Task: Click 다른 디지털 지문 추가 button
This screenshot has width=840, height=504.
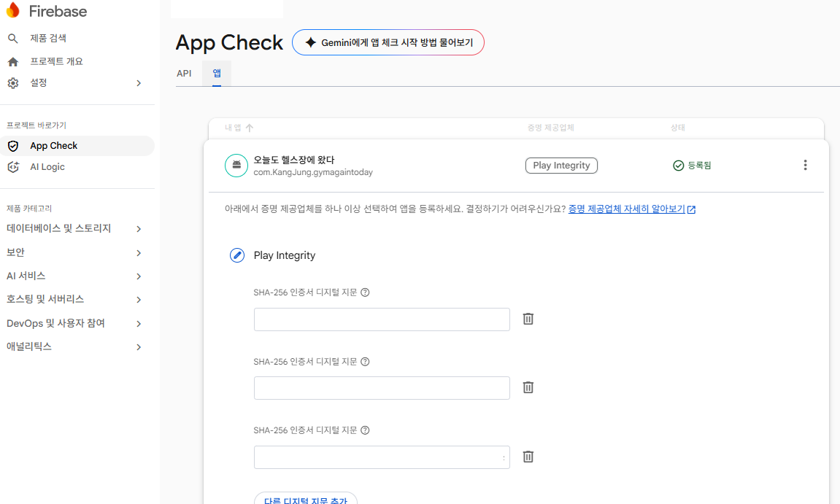Action: (305, 500)
